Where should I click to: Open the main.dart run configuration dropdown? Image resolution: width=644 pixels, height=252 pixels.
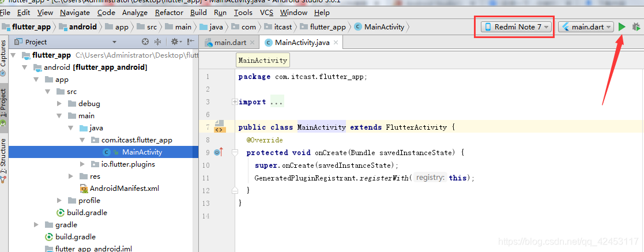(x=586, y=27)
